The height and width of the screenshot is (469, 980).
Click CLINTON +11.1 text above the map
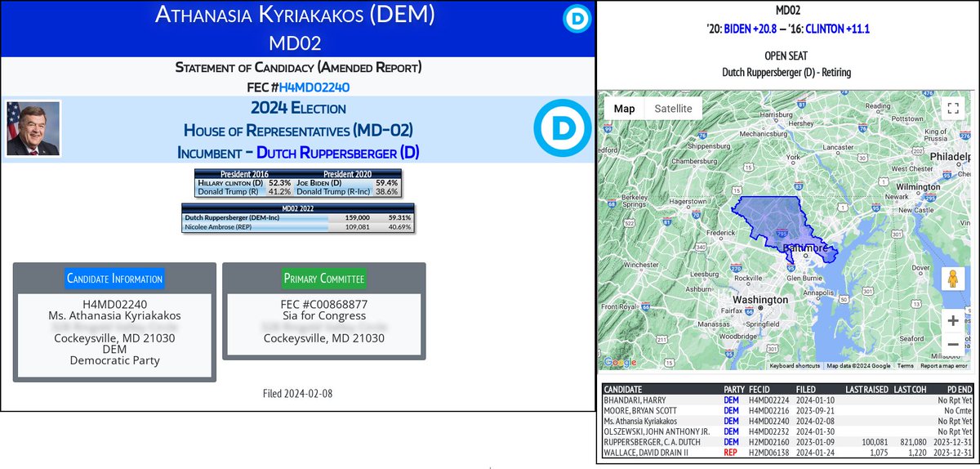coord(837,29)
